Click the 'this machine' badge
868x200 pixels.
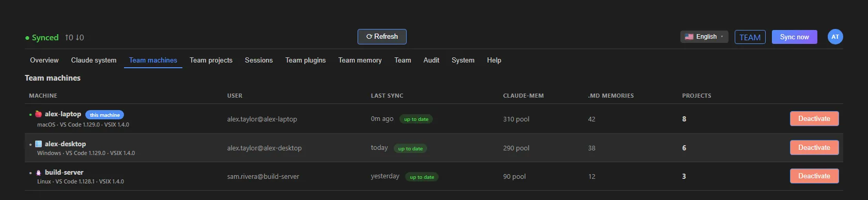[x=104, y=115]
